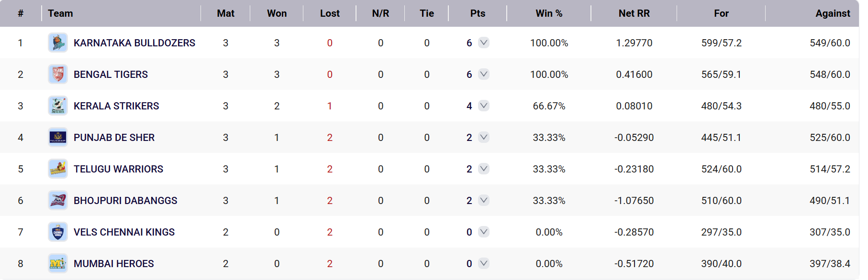Expand Bengal Tigers points details chevron
This screenshot has height=280, width=868.
click(x=484, y=74)
